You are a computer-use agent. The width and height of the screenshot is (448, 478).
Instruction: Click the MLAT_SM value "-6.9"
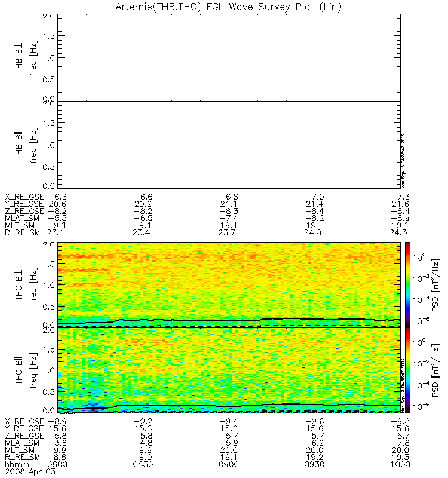315,443
